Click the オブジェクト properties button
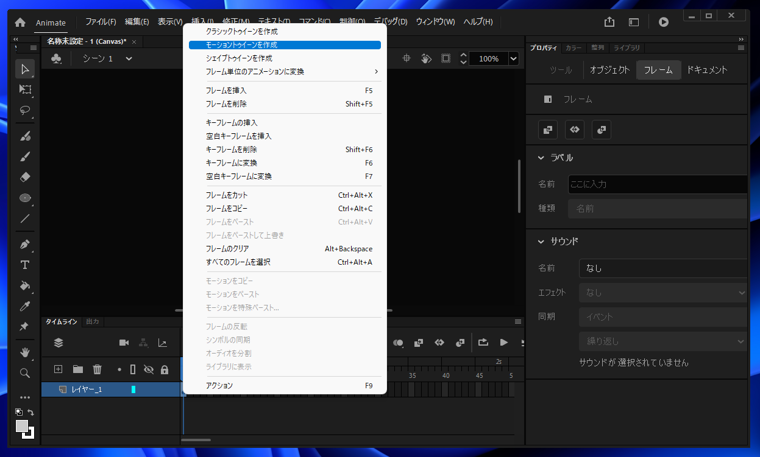Screen dimensions: 760x457 point(609,70)
